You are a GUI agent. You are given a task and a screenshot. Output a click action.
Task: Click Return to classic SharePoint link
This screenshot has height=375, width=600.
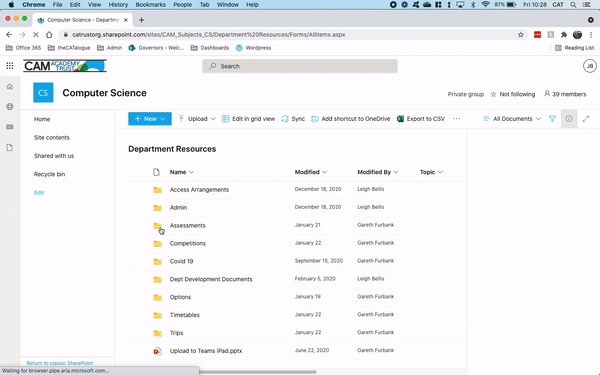pos(60,363)
